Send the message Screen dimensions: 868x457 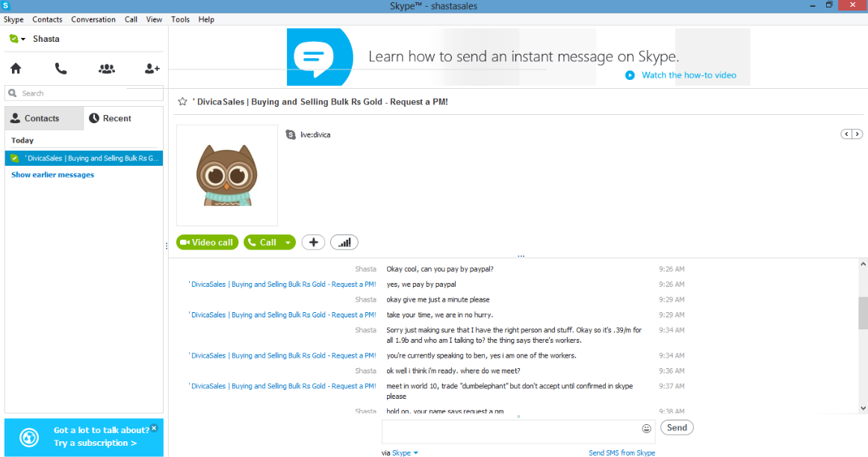677,428
